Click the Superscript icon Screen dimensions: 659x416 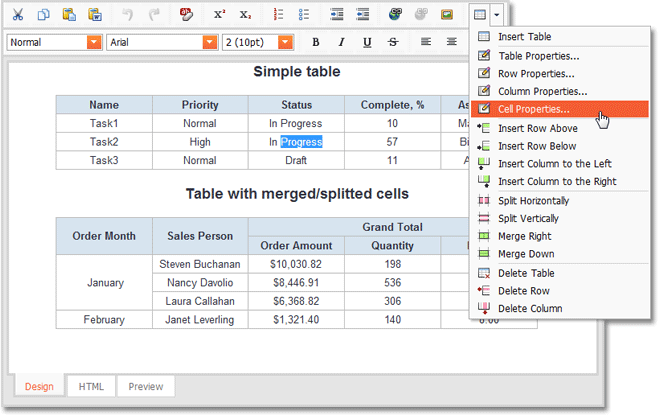[220, 15]
